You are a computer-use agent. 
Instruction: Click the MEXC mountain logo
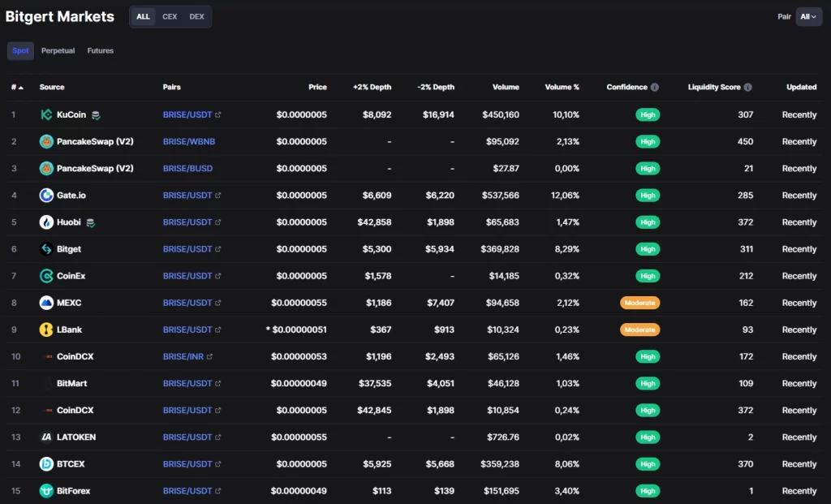(x=46, y=303)
